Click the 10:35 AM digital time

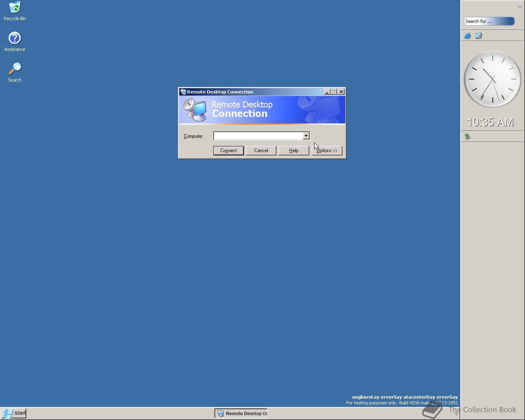pyautogui.click(x=490, y=122)
